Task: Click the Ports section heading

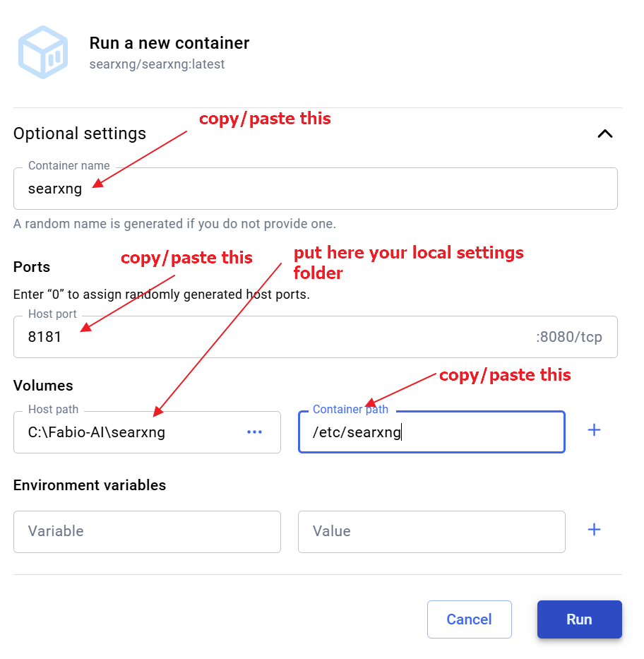Action: coord(32,267)
